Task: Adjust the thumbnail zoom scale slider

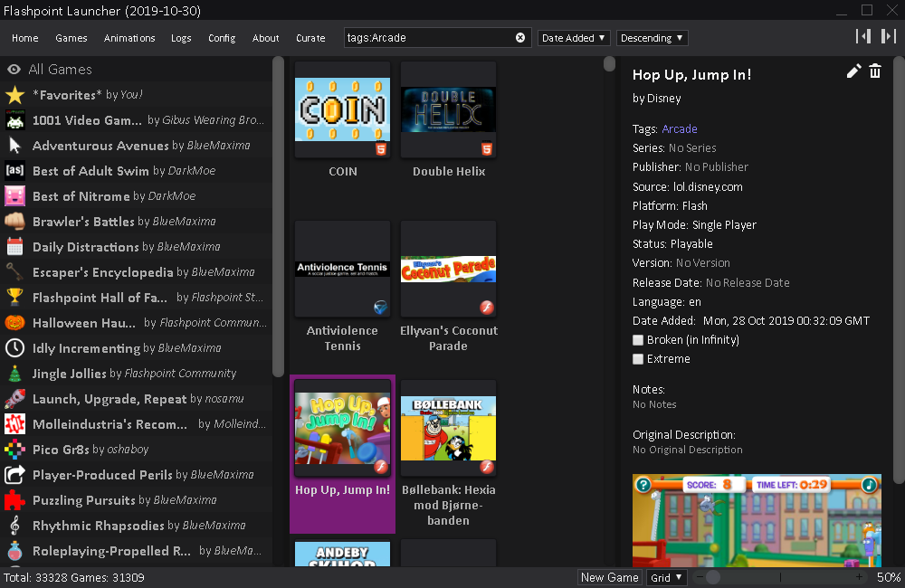Action: pos(713,577)
